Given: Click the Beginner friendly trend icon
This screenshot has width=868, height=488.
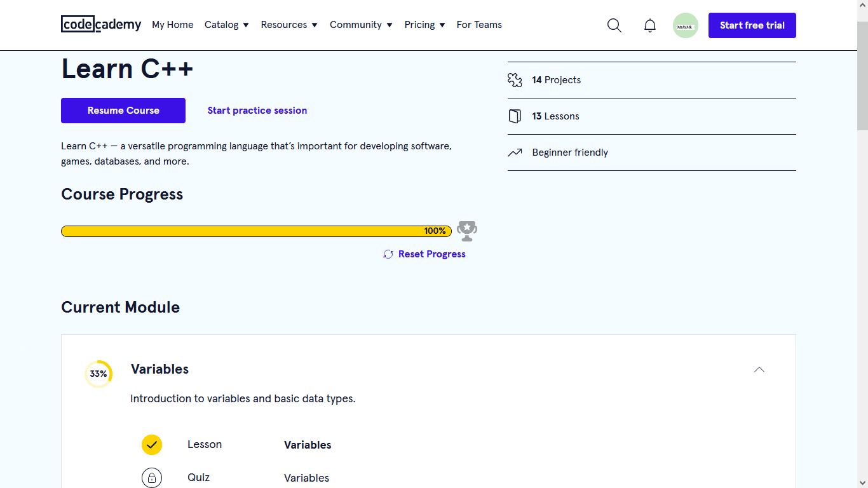Looking at the screenshot, I should (x=515, y=152).
